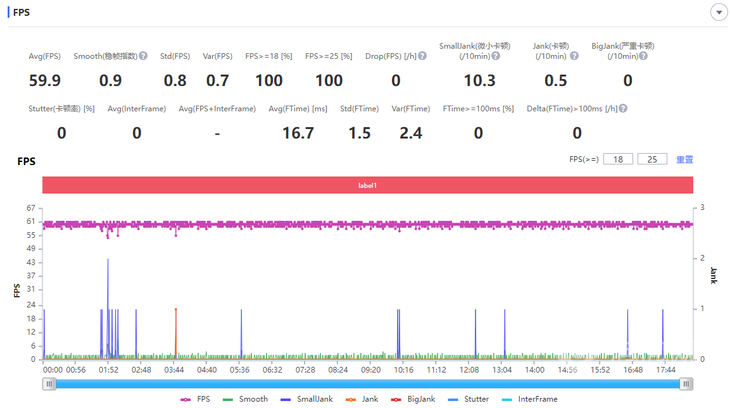This screenshot has height=408, width=730.
Task: Click FPS threshold field showing 18
Action: pos(618,159)
